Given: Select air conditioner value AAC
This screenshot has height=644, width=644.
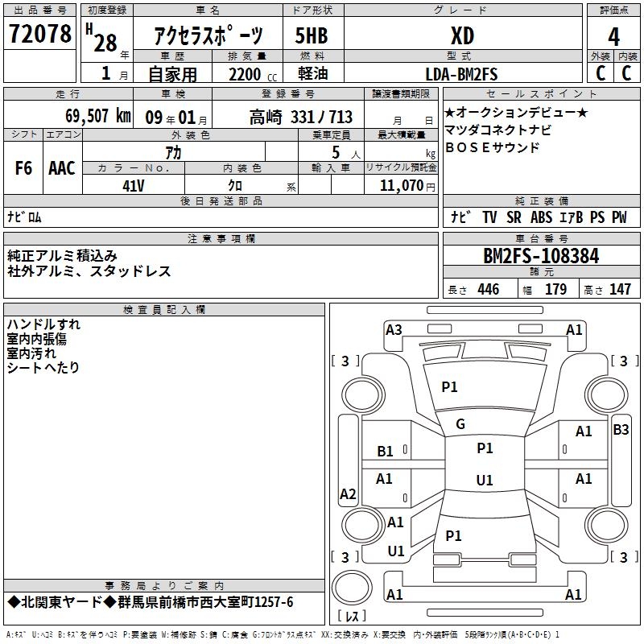Looking at the screenshot, I should point(62,168).
